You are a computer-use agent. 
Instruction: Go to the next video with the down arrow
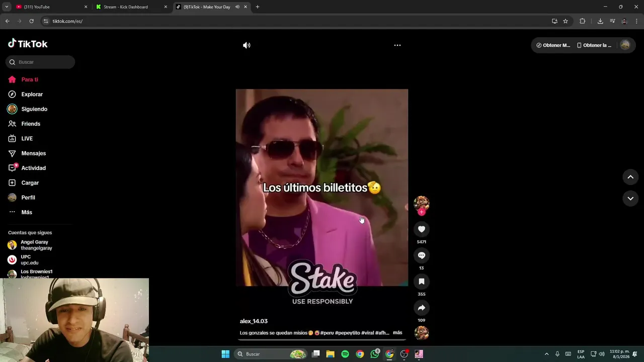tap(630, 199)
